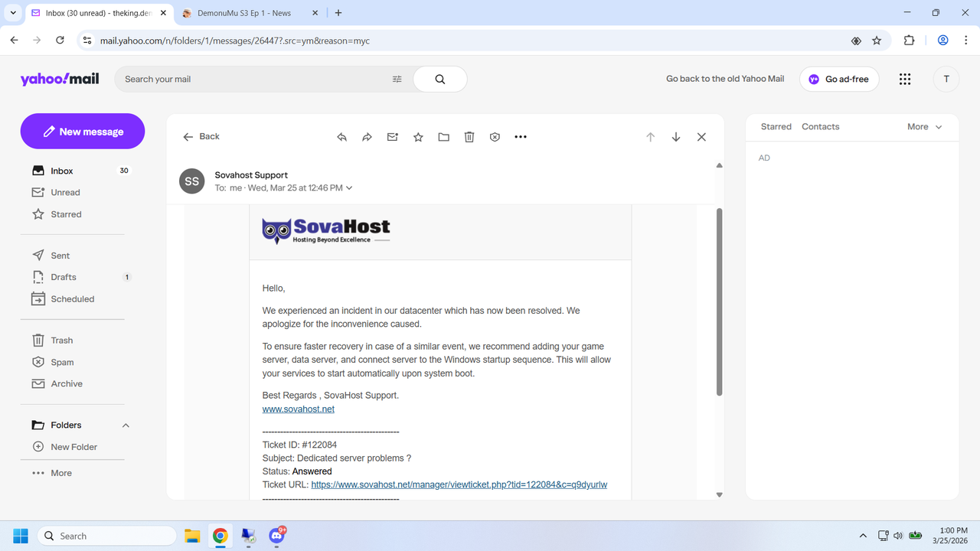Open File Explorer from taskbar

click(x=191, y=536)
